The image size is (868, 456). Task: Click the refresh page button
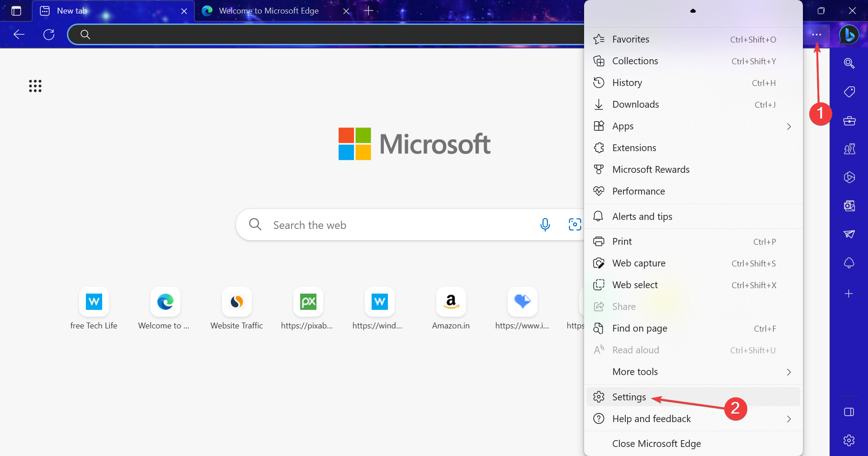click(x=49, y=34)
